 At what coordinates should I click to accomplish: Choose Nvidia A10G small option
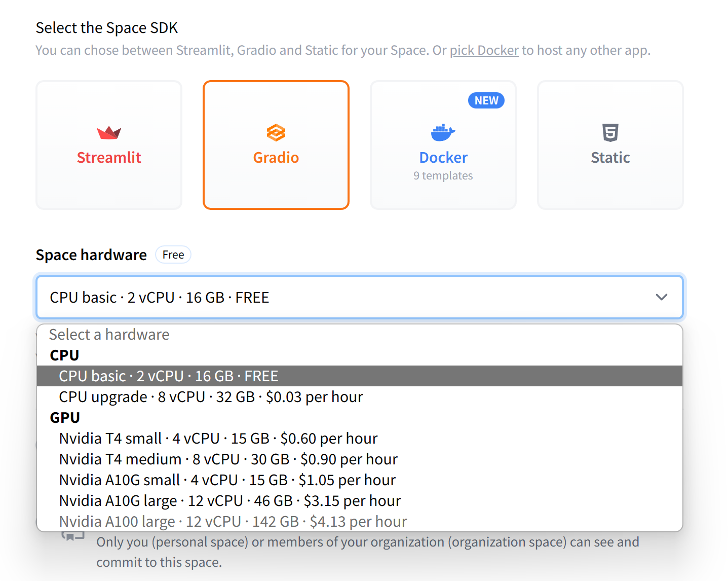[x=360, y=480]
